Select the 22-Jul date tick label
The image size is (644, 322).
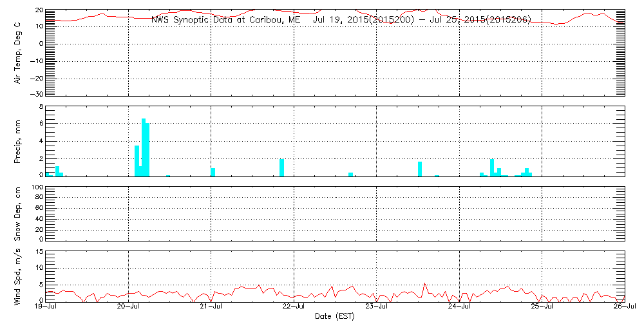(294, 308)
